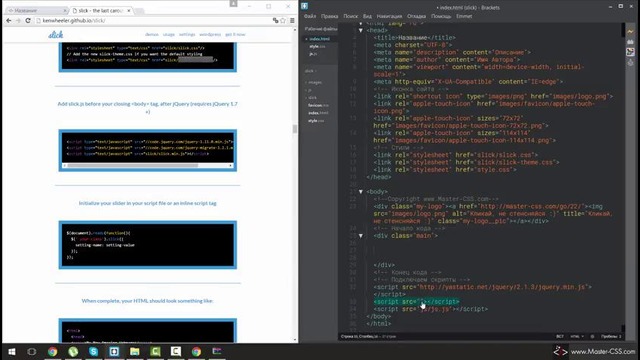Screen dimensions: 640x360
Task: Open style.css in project file tree
Action: 316,121
